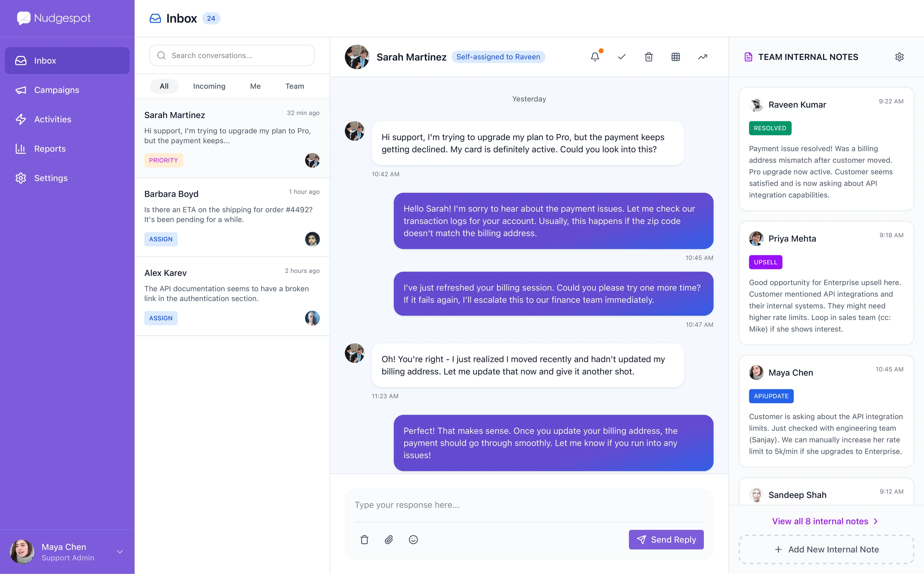
Task: Attach a file with paperclip icon
Action: click(x=389, y=539)
